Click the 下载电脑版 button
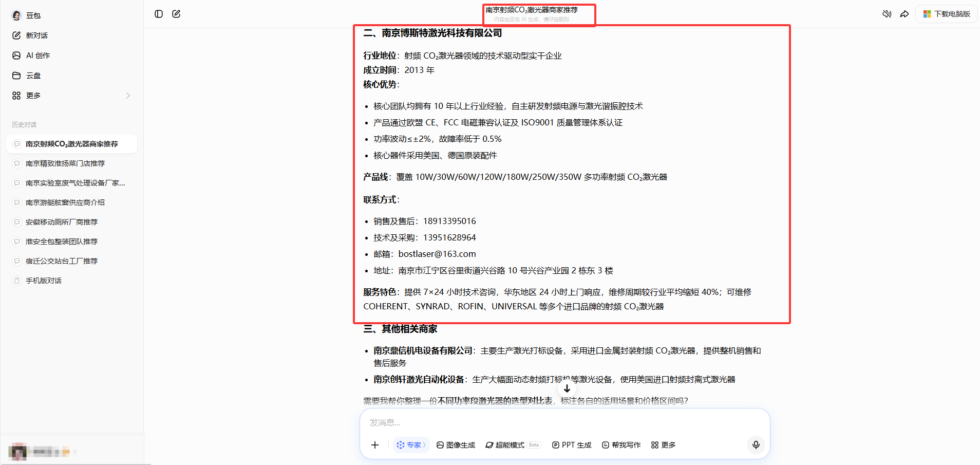The image size is (980, 465). click(x=947, y=14)
